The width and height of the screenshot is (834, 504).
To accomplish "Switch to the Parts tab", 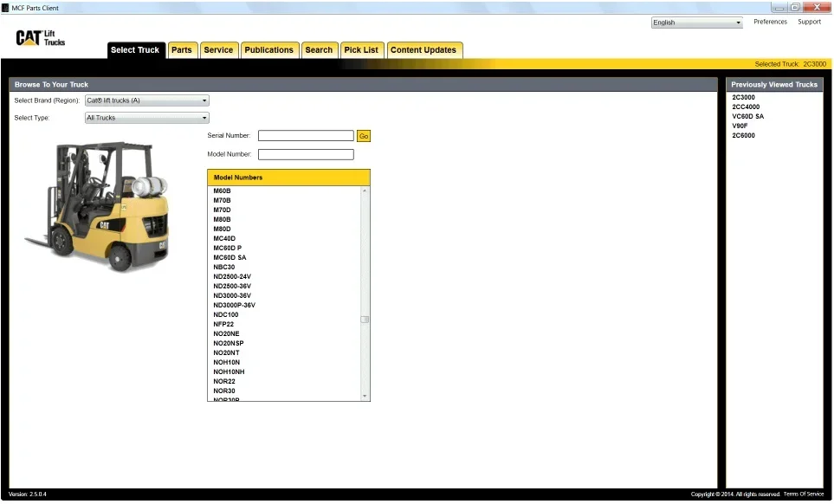I will click(x=181, y=50).
